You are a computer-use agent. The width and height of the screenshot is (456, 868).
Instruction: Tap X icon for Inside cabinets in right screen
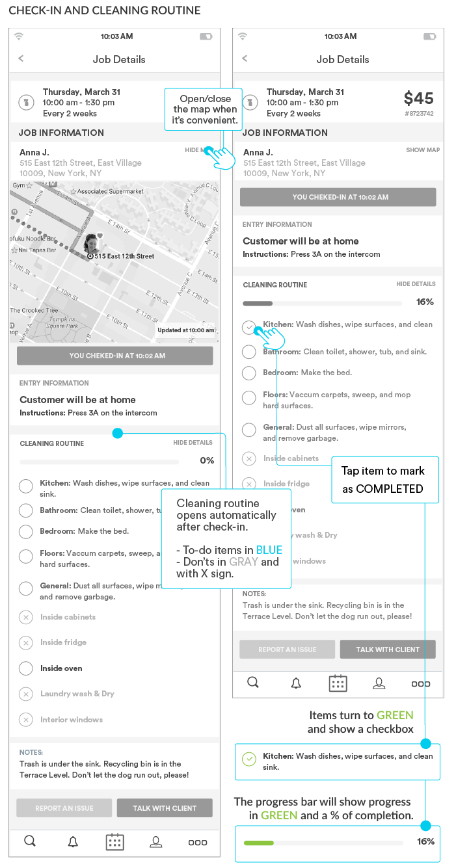click(x=248, y=458)
